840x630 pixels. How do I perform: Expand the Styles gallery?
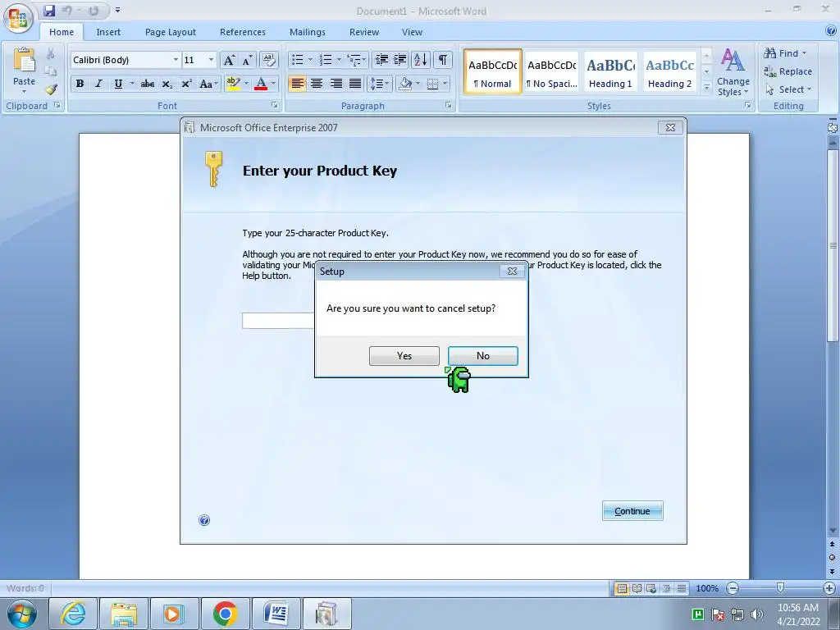706,87
